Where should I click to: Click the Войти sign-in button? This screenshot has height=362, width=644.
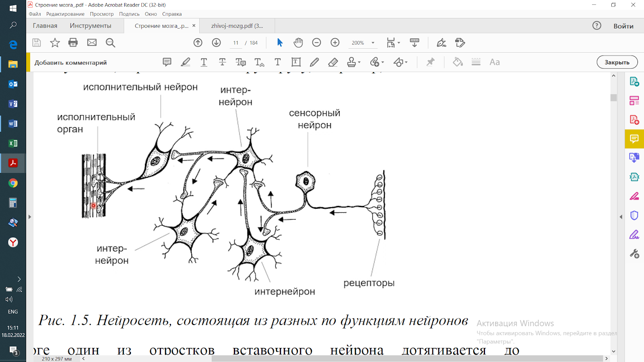tap(623, 26)
